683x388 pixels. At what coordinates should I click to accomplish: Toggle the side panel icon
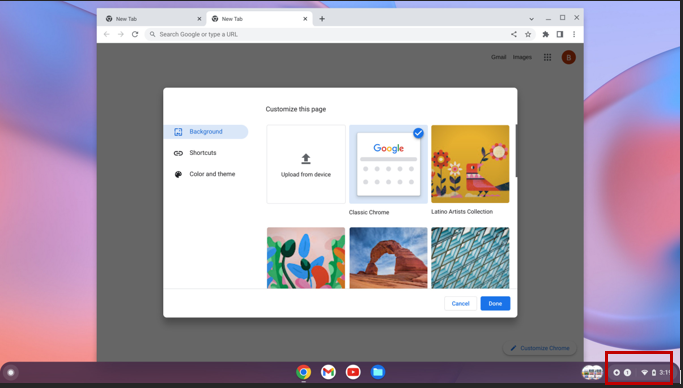[x=560, y=34]
